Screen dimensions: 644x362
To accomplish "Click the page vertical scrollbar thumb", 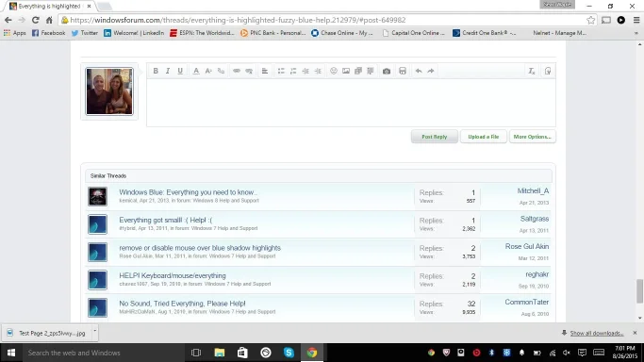I will (x=639, y=290).
